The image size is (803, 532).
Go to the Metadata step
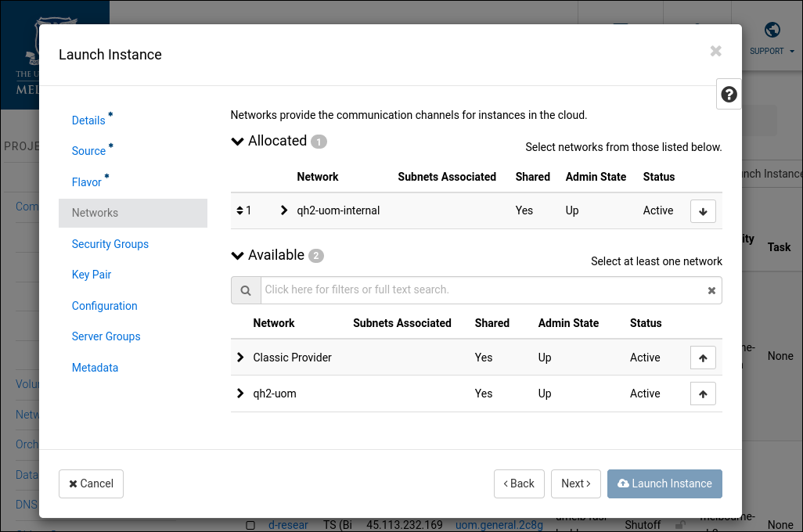95,368
